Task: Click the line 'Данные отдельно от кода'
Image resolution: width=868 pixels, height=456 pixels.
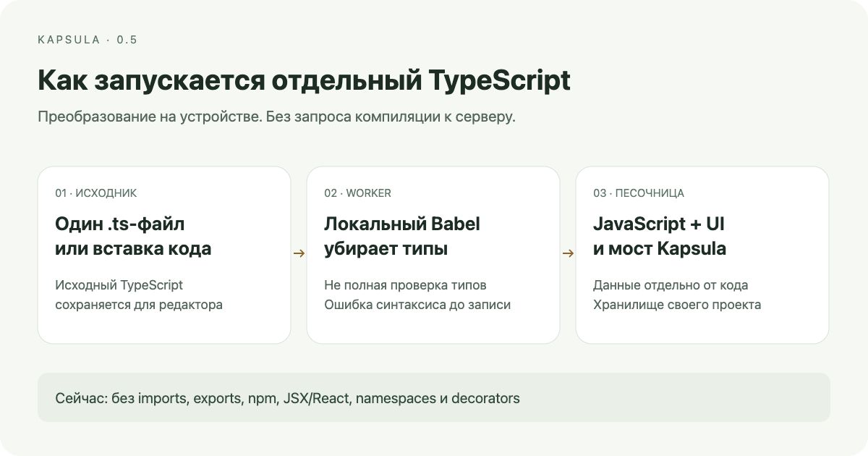Action: (671, 285)
